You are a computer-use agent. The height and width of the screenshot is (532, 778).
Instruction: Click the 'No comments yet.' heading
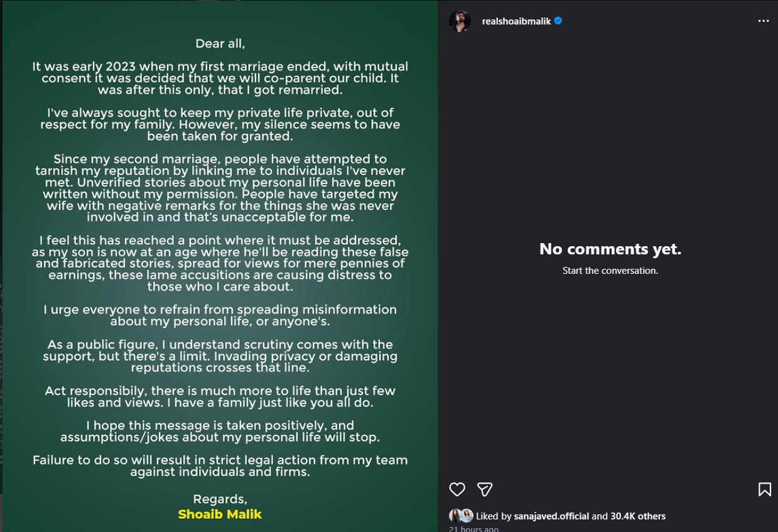pos(610,249)
